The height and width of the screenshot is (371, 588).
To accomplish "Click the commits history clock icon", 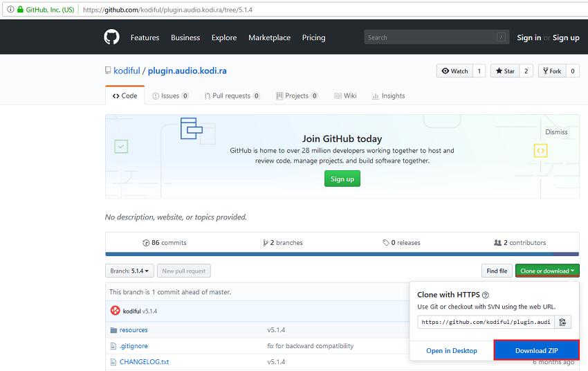I will click(146, 243).
